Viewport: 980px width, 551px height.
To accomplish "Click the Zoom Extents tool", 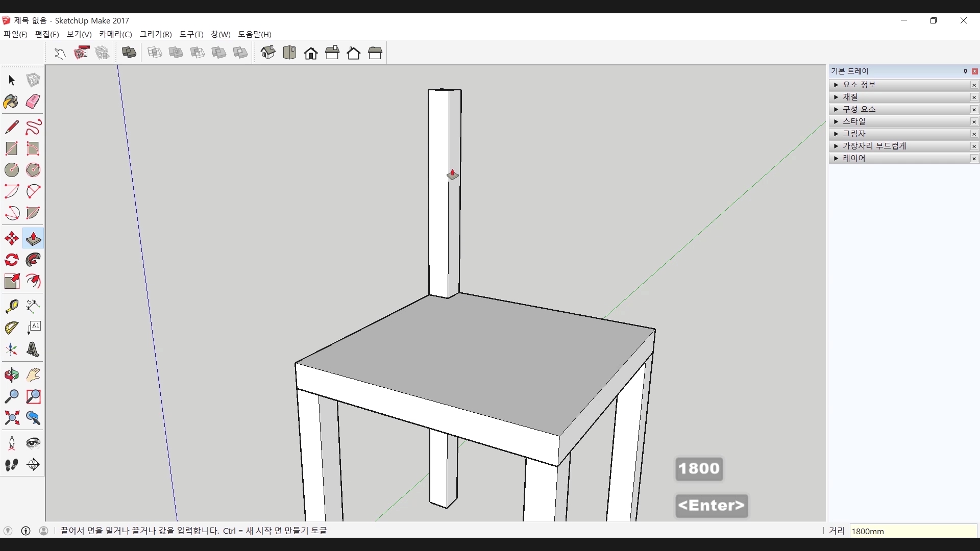I will (11, 418).
